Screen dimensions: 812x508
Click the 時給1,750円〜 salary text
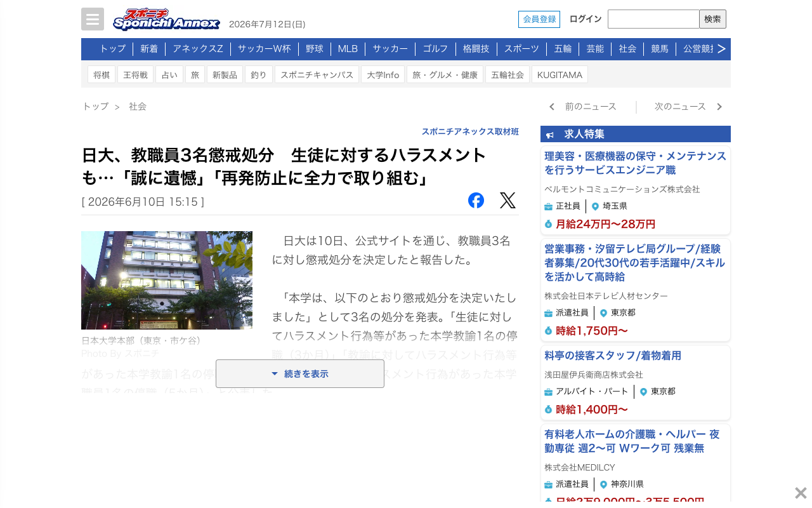(592, 330)
